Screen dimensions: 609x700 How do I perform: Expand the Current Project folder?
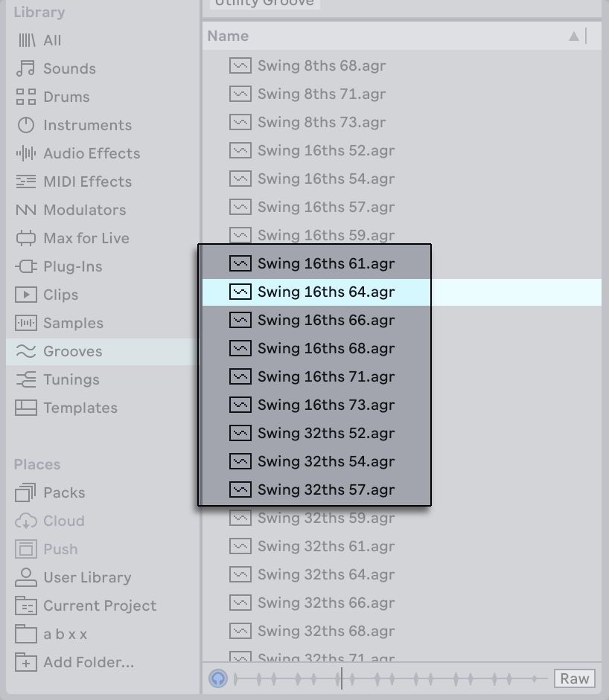click(98, 606)
